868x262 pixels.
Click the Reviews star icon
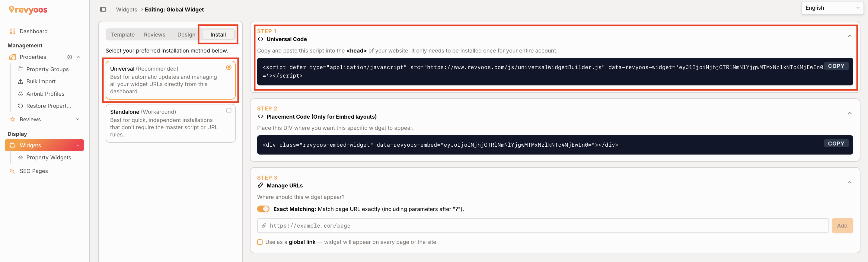12,119
